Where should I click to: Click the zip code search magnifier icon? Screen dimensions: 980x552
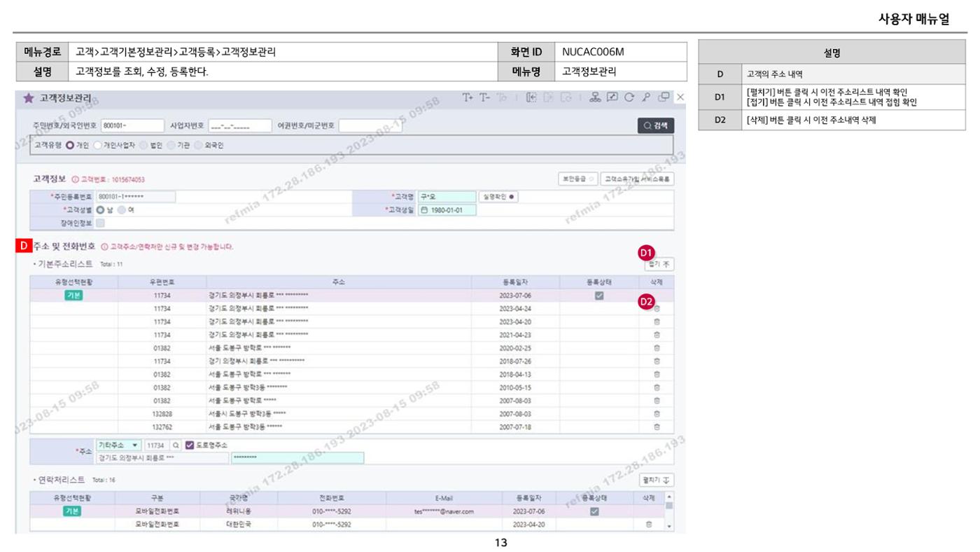tap(176, 446)
